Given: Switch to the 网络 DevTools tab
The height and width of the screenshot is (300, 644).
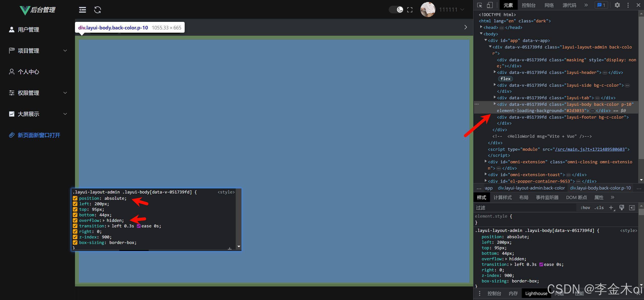Looking at the screenshot, I should pos(549,5).
